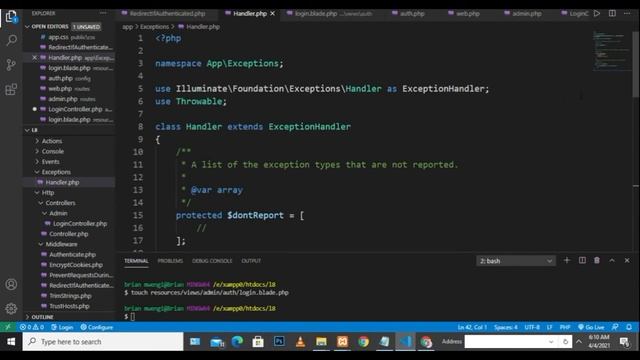Click Configure in the status bar

(96, 327)
